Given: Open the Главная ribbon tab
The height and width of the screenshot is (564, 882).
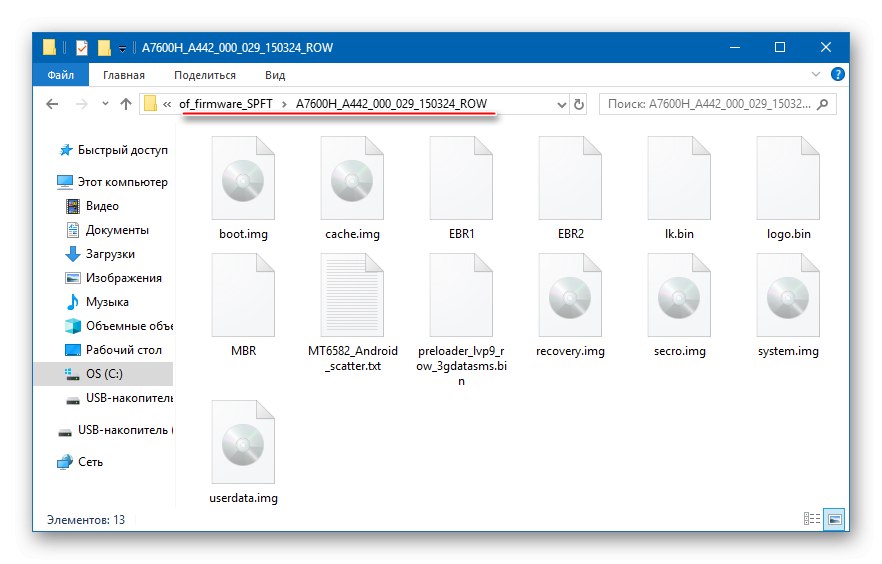Looking at the screenshot, I should coord(124,75).
